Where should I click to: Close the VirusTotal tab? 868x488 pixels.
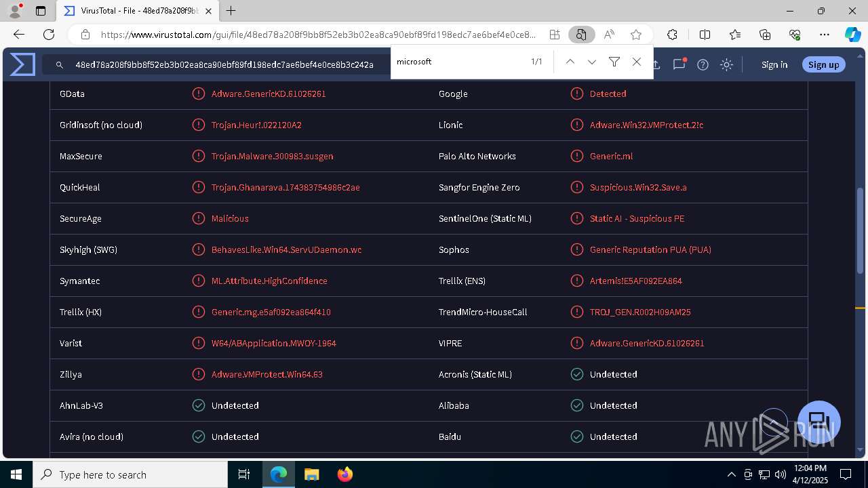208,11
